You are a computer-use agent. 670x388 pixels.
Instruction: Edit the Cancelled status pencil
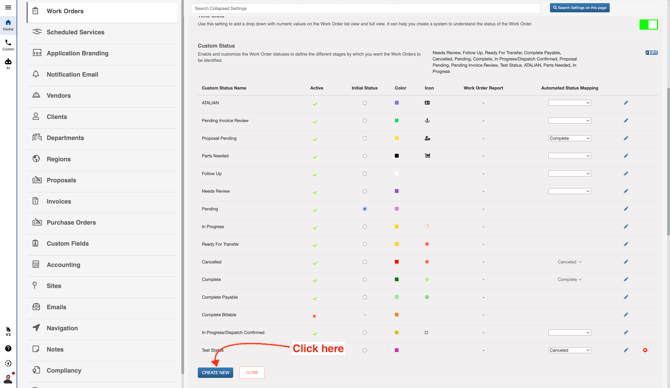[x=626, y=262]
